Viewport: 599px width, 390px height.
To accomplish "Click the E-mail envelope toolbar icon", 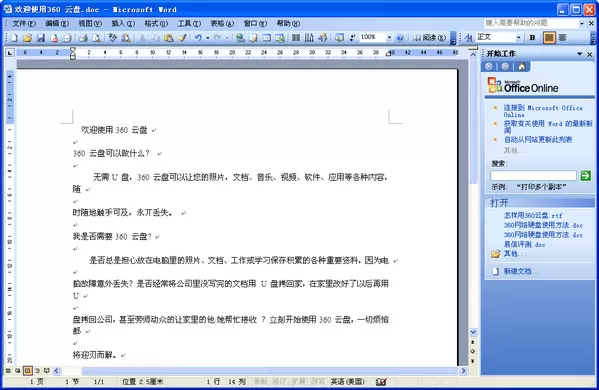I will pyautogui.click(x=67, y=38).
